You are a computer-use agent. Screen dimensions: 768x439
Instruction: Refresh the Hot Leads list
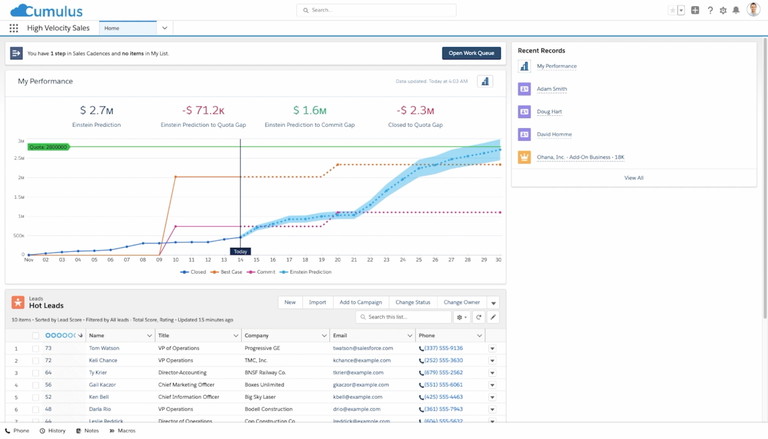click(478, 317)
